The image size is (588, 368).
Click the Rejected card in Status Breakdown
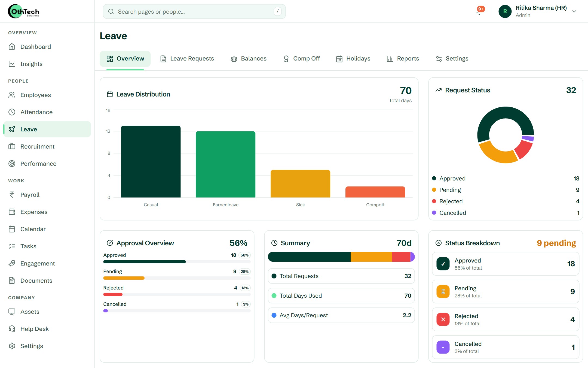tap(506, 319)
